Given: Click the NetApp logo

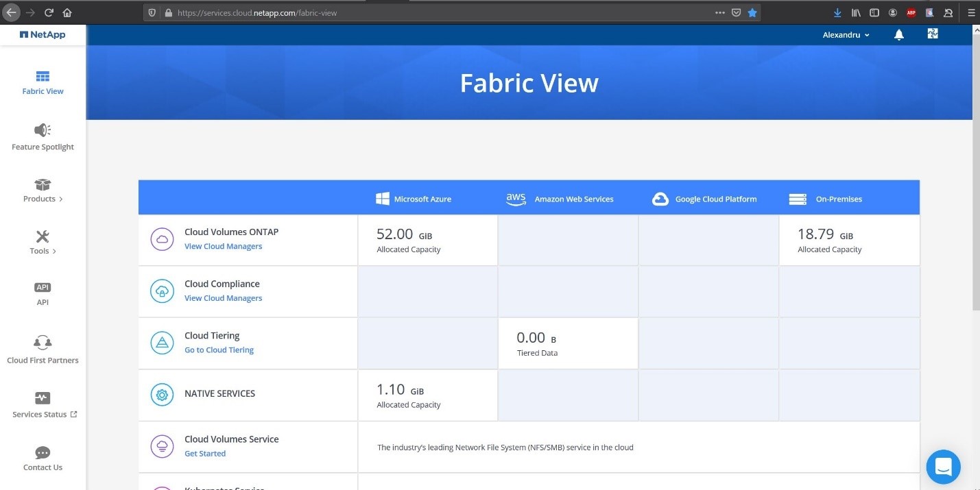Looking at the screenshot, I should 43,35.
